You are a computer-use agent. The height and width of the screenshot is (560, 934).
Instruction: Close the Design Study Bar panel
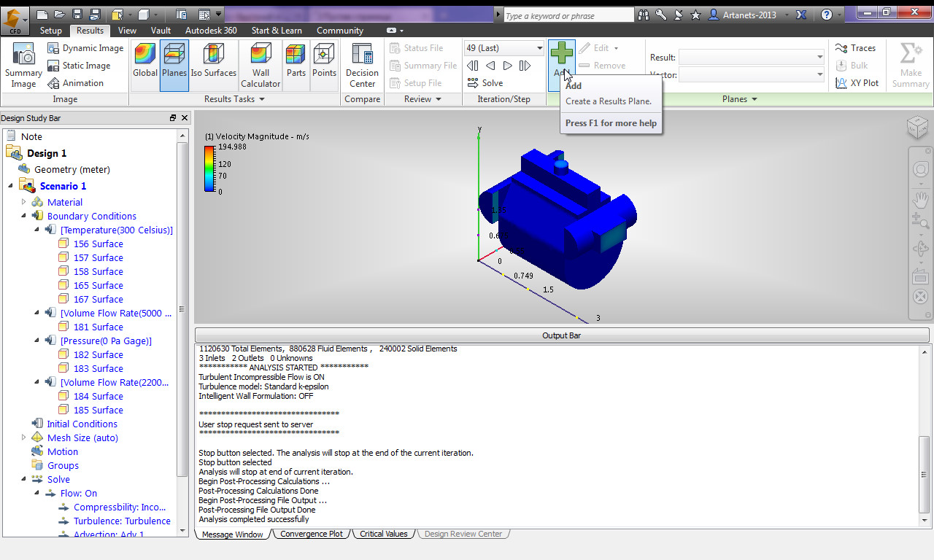185,118
